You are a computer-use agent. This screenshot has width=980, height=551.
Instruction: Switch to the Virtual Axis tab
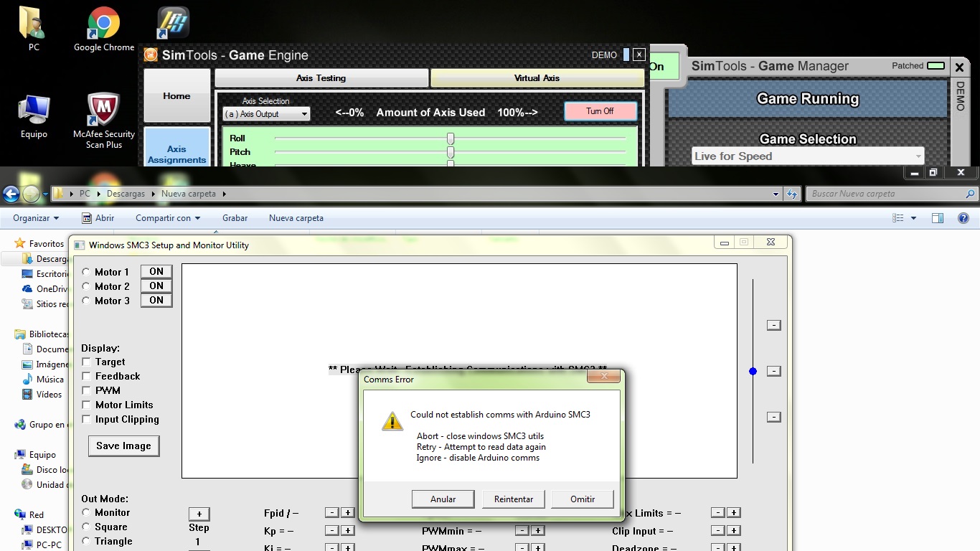(x=537, y=78)
